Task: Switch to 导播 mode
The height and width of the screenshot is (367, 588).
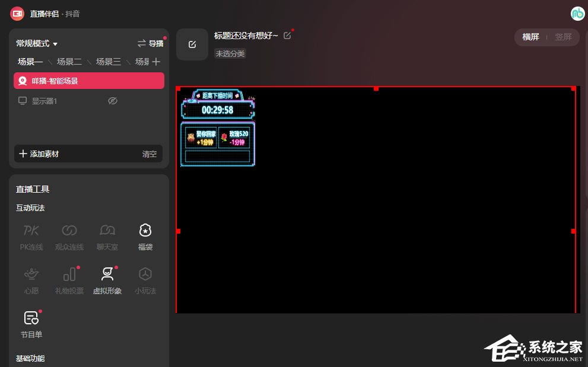Action: tap(150, 43)
